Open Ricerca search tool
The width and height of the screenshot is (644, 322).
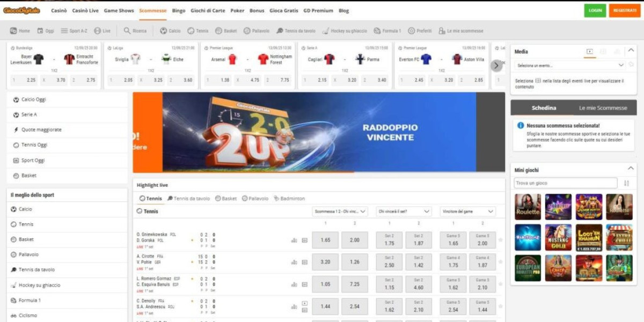point(135,31)
